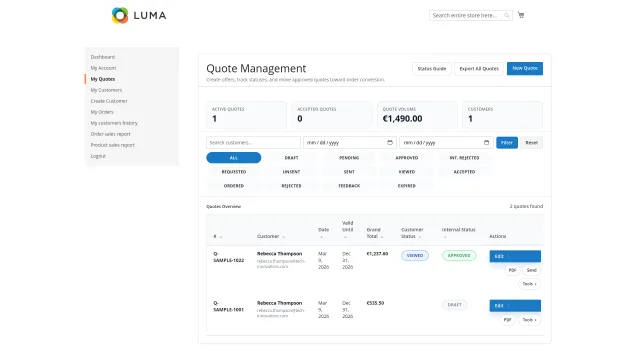The width and height of the screenshot is (640, 360).
Task: Click the Luma logo icon
Action: [x=120, y=16]
